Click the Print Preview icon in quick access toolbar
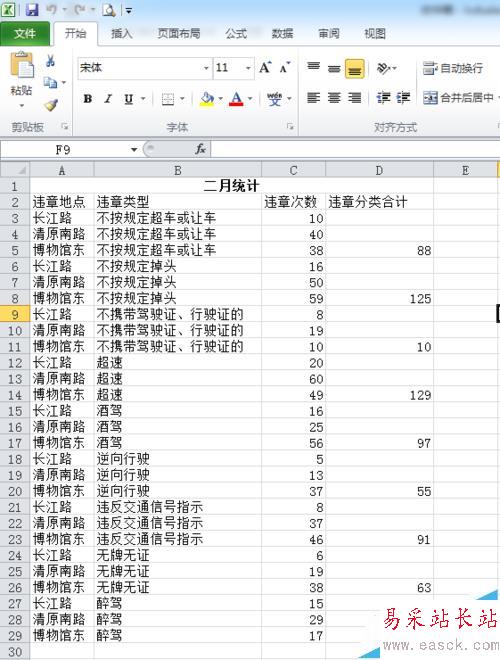This screenshot has height=660, width=500. point(109,10)
